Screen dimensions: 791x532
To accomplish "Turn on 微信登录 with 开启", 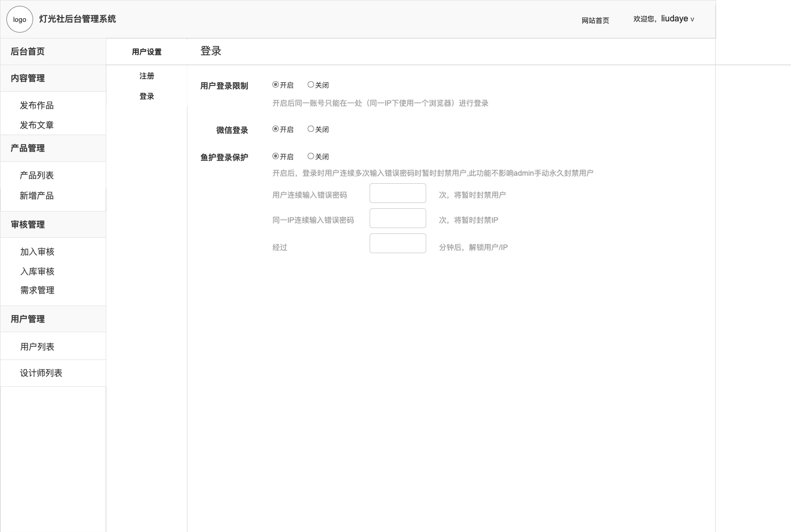I will (276, 129).
